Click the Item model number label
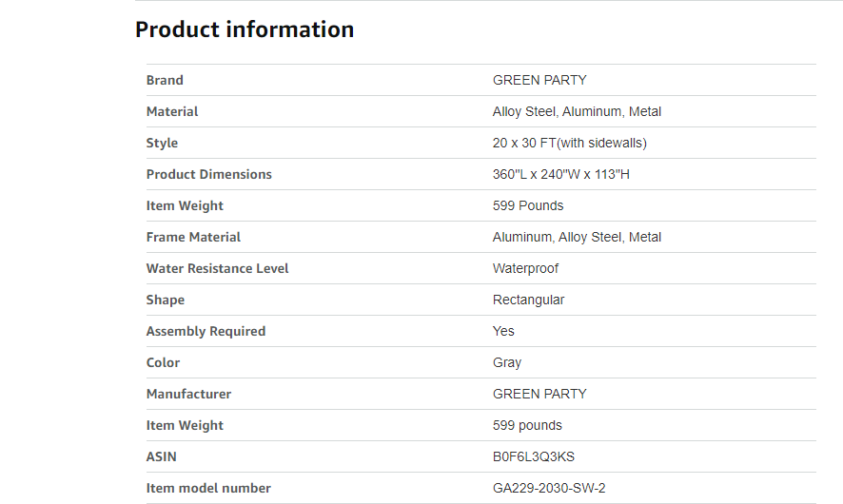 (208, 488)
